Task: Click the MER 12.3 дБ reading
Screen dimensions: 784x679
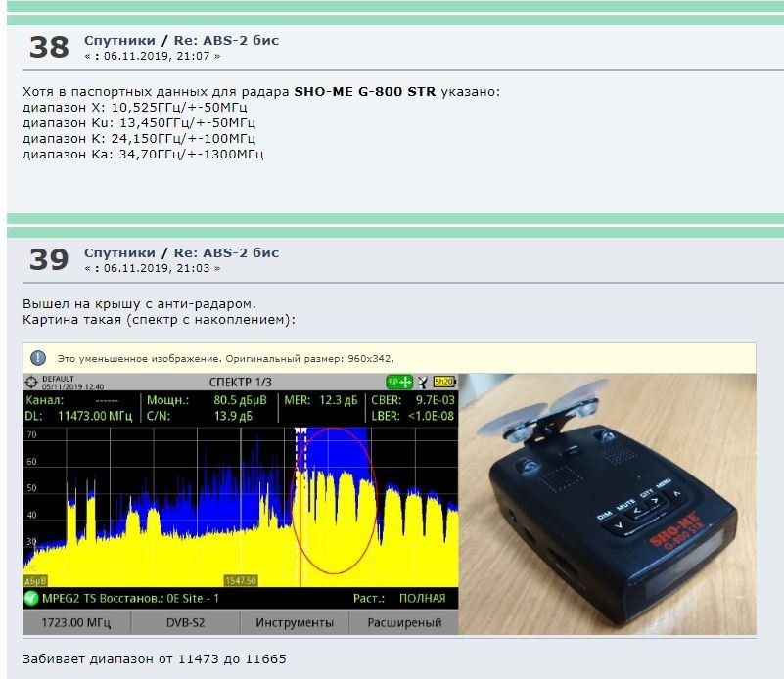Action: (x=321, y=400)
